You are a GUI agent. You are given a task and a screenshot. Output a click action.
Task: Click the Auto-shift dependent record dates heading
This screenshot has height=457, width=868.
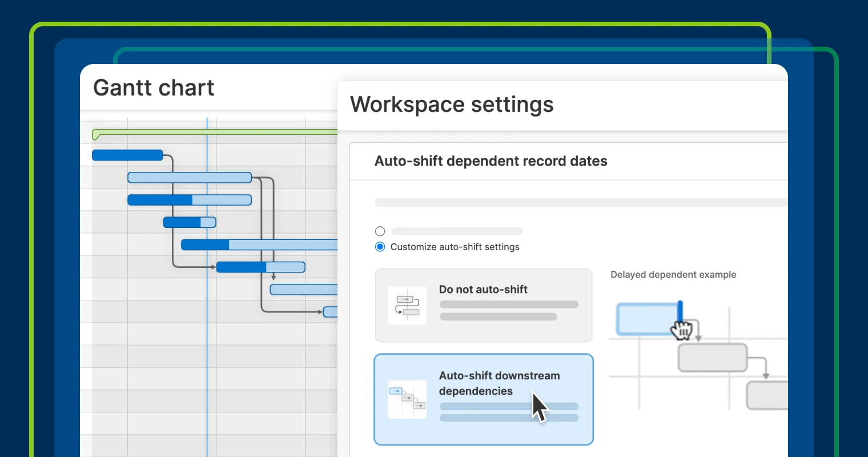491,161
